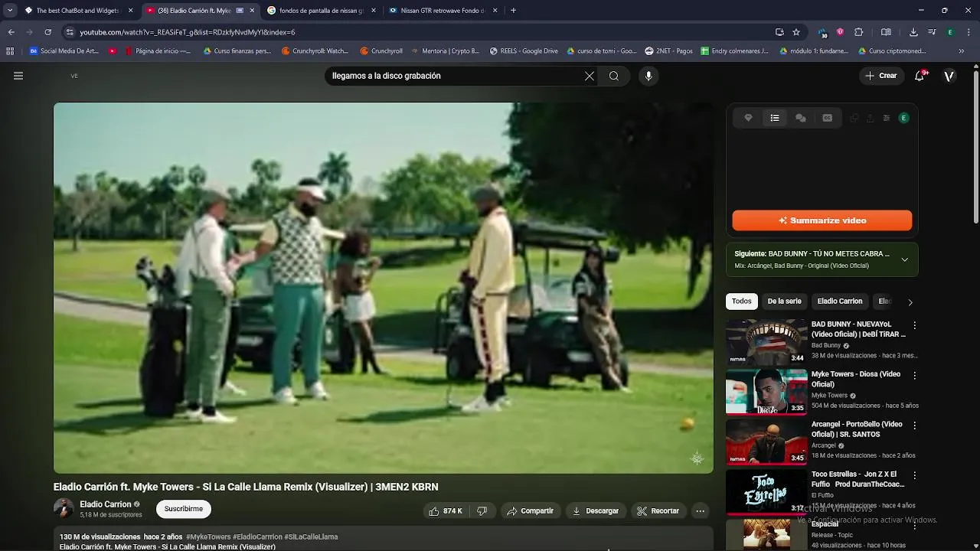Image resolution: width=980 pixels, height=551 pixels.
Task: Click the Crear button
Action: tap(880, 76)
